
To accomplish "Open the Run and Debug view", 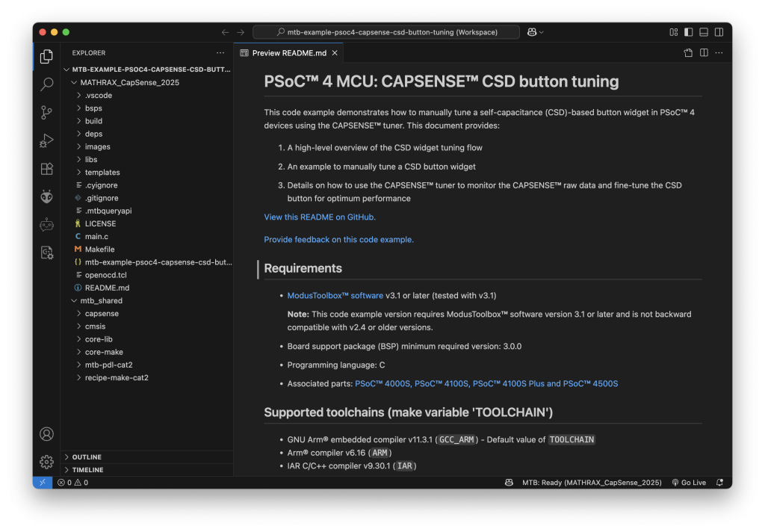I will 46,140.
